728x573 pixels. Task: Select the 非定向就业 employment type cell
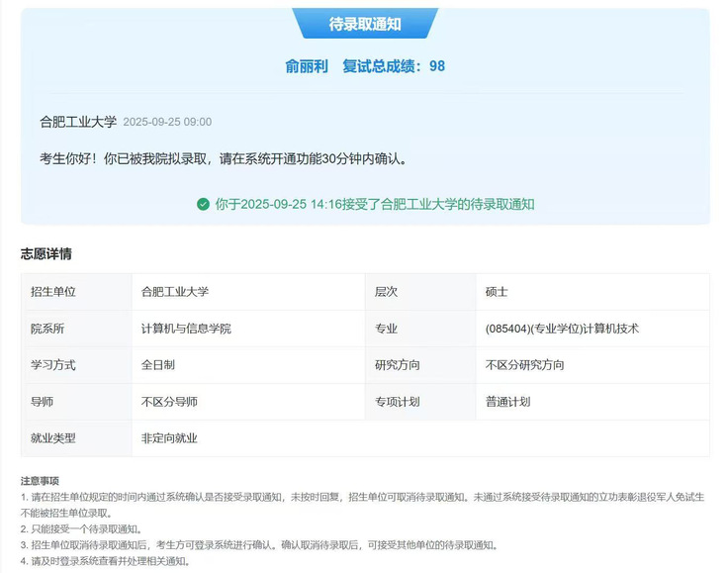click(x=169, y=438)
